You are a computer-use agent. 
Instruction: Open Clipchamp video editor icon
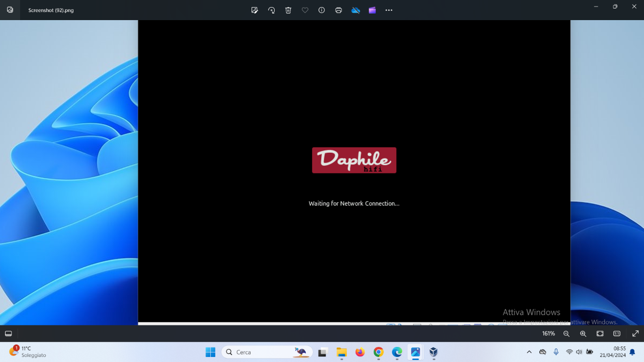(372, 10)
